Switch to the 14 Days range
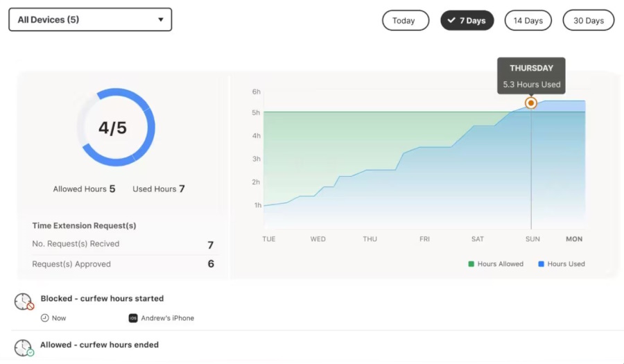This screenshot has width=624, height=364. pos(528,20)
